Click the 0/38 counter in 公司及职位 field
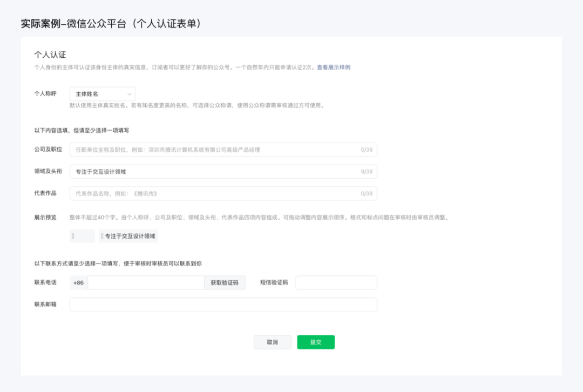Screen dimensions: 583x392 [x=366, y=150]
